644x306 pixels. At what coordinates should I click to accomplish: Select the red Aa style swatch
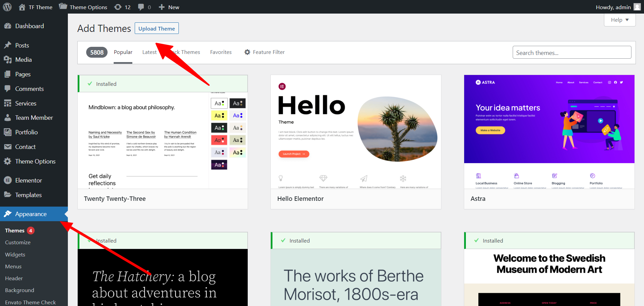219,140
